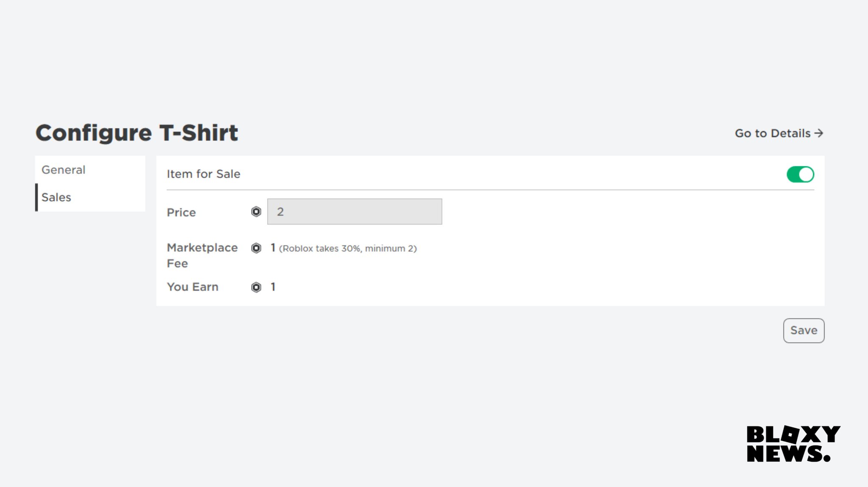The width and height of the screenshot is (868, 487).
Task: Open General configuration settings tab
Action: coord(63,169)
